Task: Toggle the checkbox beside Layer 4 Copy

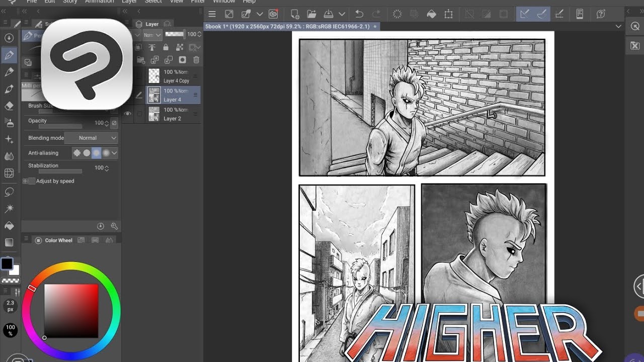Action: [x=139, y=76]
